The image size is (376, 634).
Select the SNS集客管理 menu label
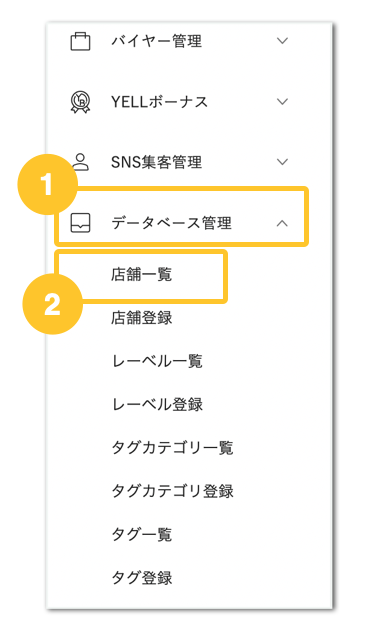coord(156,162)
